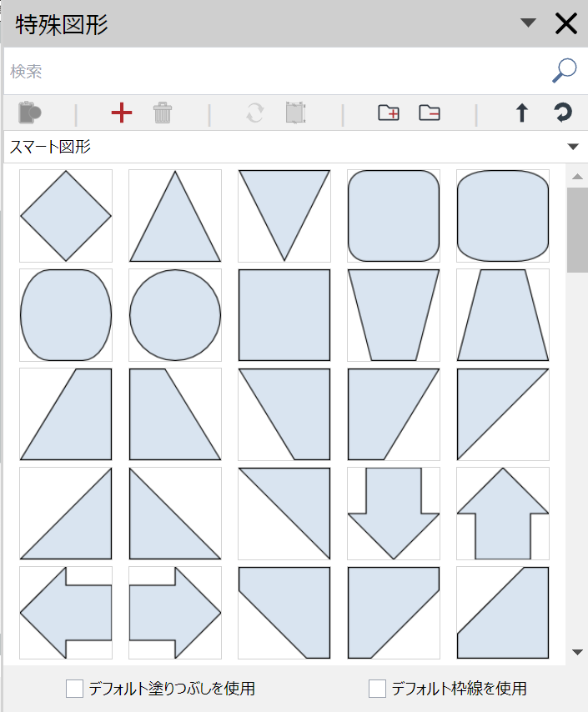This screenshot has height=712, width=588.
Task: Select the circle shape
Action: [x=175, y=315]
